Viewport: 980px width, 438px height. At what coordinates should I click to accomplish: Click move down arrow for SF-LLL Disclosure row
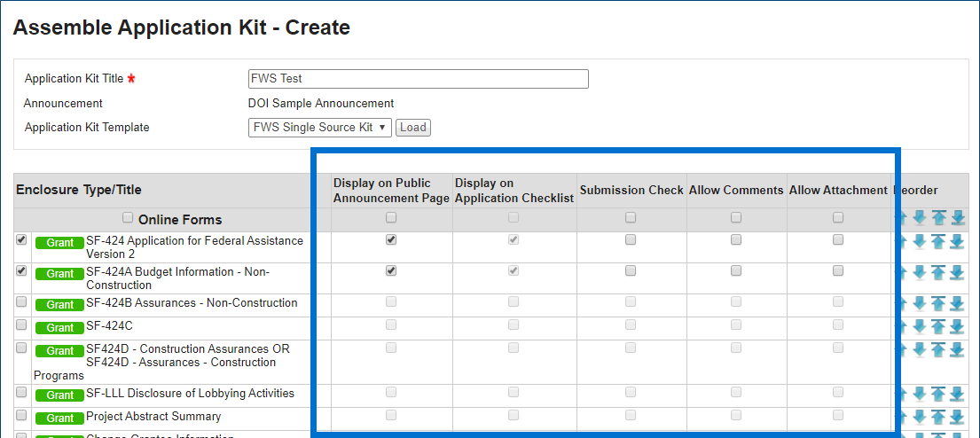[x=920, y=394]
